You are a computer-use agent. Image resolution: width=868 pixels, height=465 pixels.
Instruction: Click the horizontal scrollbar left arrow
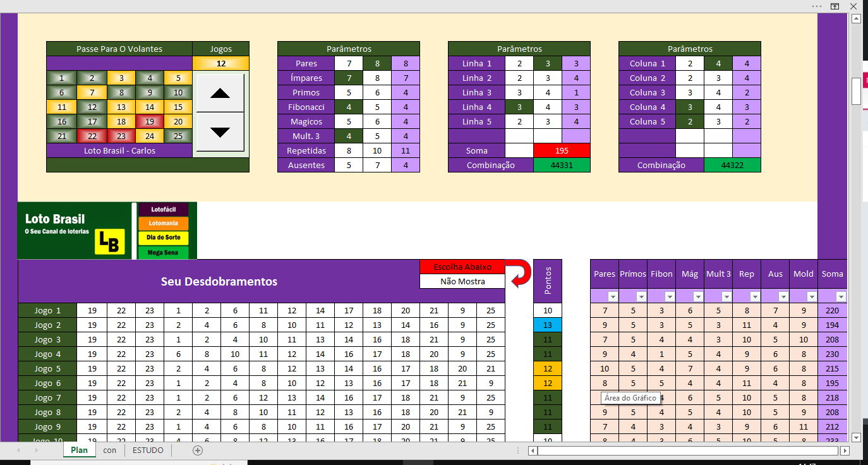pyautogui.click(x=533, y=450)
